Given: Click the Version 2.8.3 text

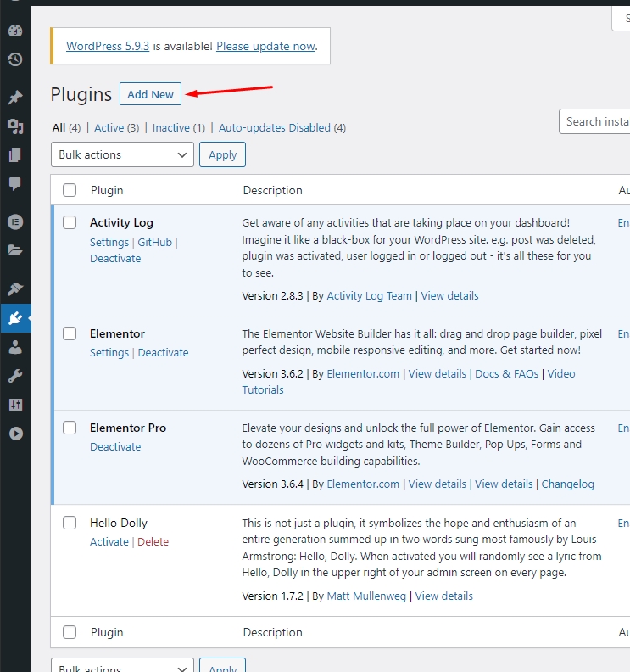Looking at the screenshot, I should click(x=272, y=296).
